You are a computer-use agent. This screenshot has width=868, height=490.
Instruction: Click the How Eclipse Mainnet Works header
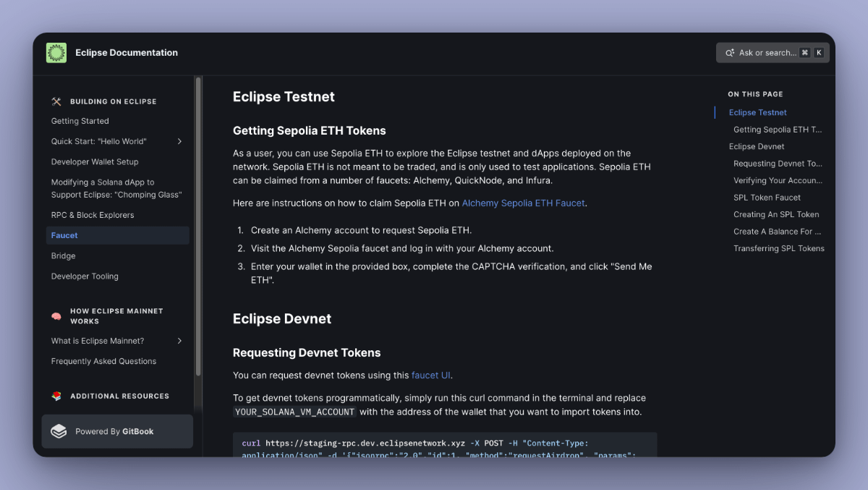(x=116, y=316)
